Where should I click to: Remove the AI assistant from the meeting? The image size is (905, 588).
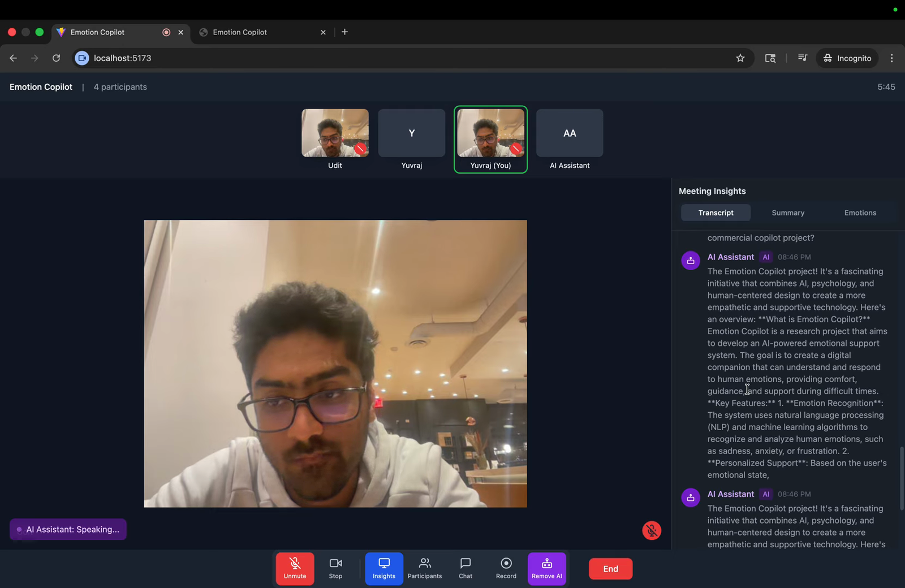coord(547,568)
